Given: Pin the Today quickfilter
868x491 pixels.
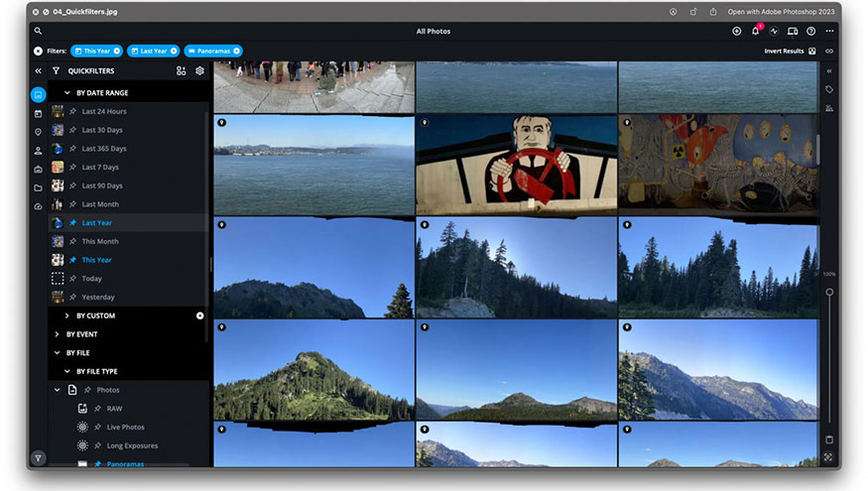Looking at the screenshot, I should click(72, 279).
